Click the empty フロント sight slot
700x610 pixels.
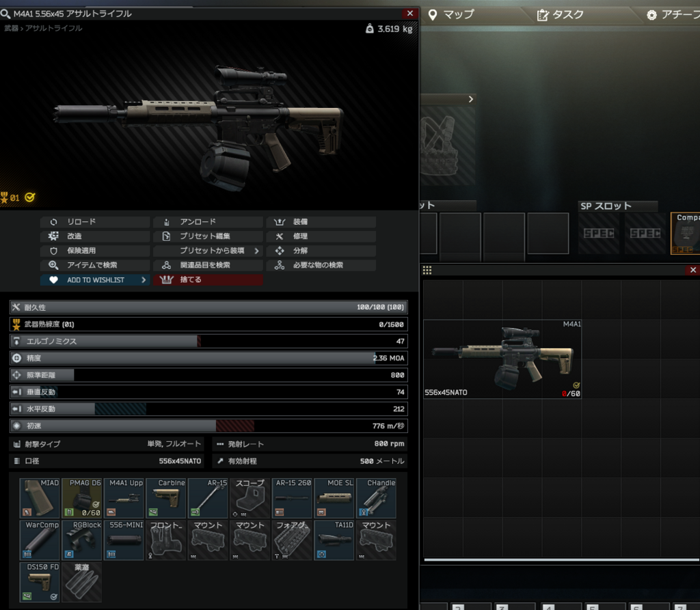165,540
